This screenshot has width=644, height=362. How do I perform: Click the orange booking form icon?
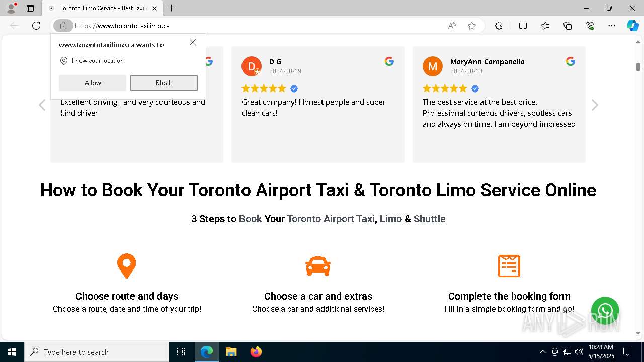click(x=509, y=266)
